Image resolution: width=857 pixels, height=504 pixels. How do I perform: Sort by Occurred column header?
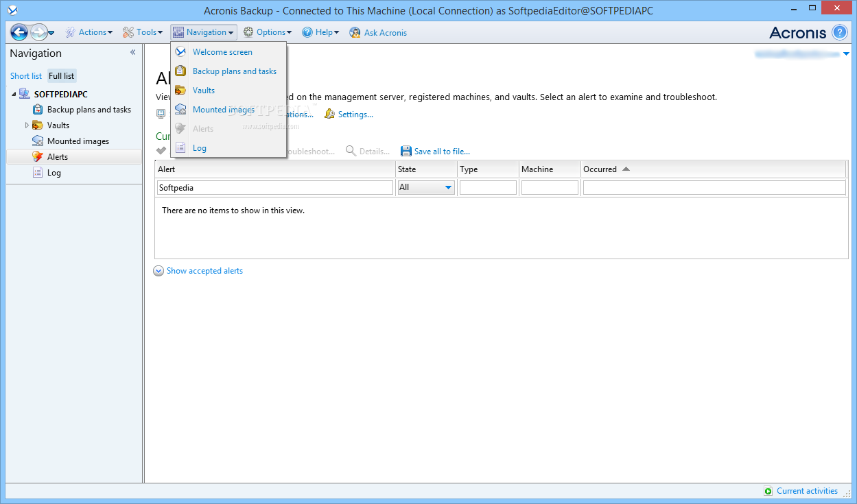714,169
